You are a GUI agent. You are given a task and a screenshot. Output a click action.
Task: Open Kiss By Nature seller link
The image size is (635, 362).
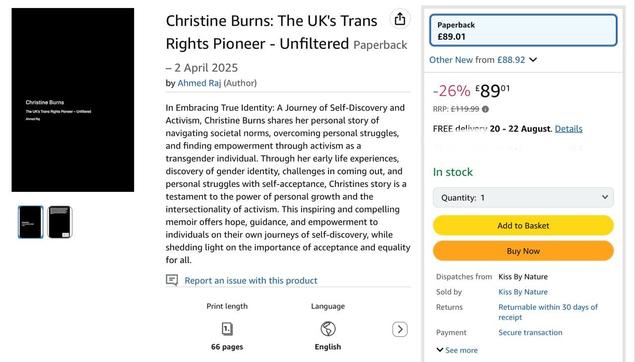tap(523, 292)
